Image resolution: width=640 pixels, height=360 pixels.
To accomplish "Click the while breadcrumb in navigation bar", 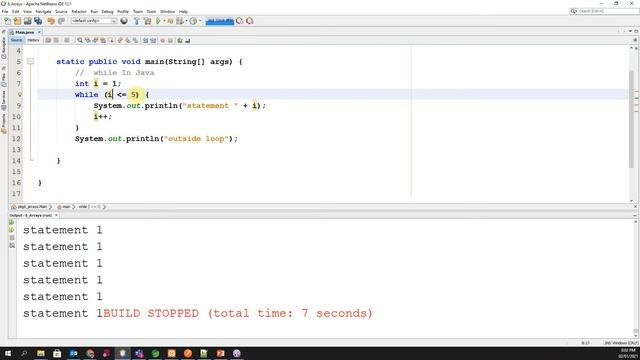I will 89,207.
